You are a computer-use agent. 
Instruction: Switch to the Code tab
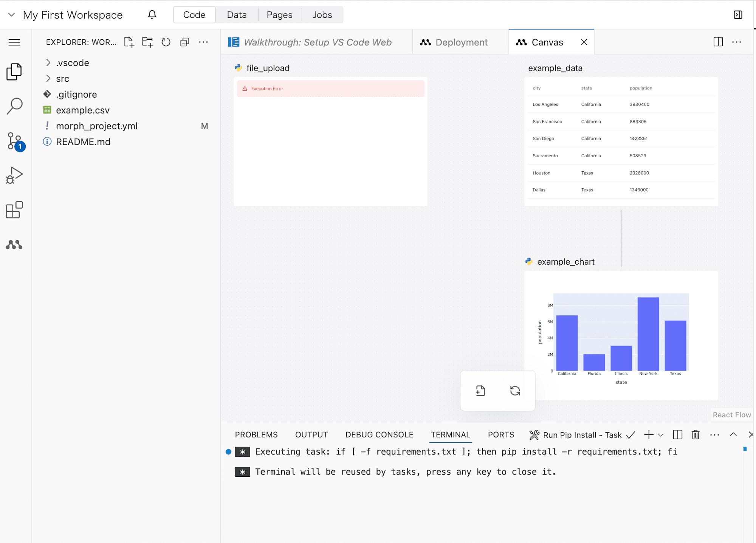pos(194,15)
